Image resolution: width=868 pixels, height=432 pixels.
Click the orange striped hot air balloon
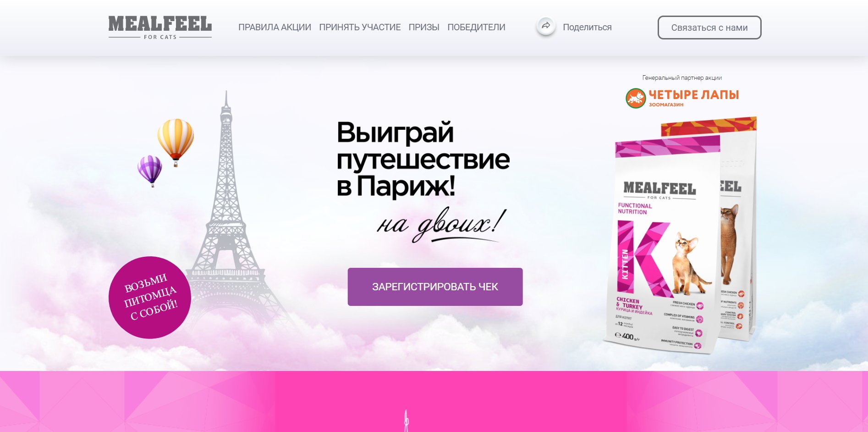[x=176, y=142]
